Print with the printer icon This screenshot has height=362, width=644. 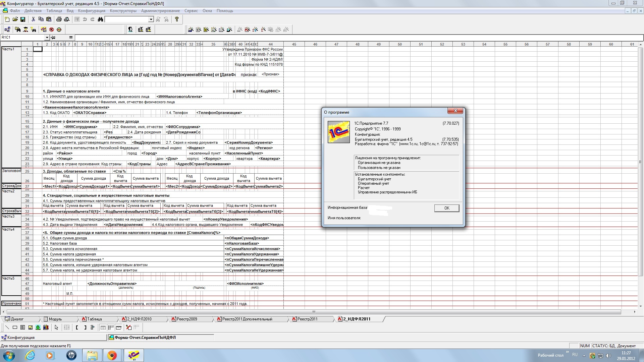pyautogui.click(x=59, y=19)
